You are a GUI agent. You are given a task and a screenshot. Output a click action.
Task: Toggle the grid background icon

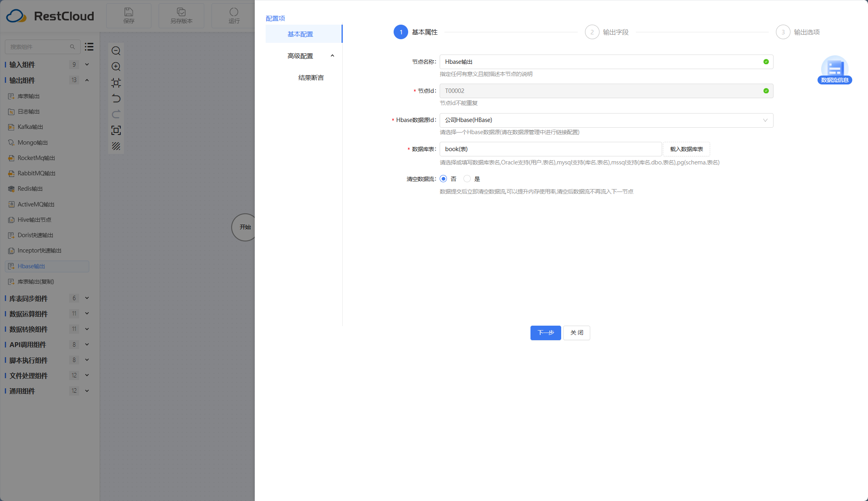(x=116, y=146)
